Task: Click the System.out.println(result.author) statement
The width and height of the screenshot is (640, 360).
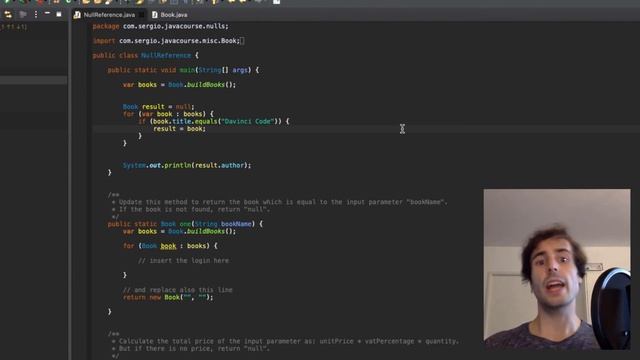Action: pyautogui.click(x=187, y=166)
